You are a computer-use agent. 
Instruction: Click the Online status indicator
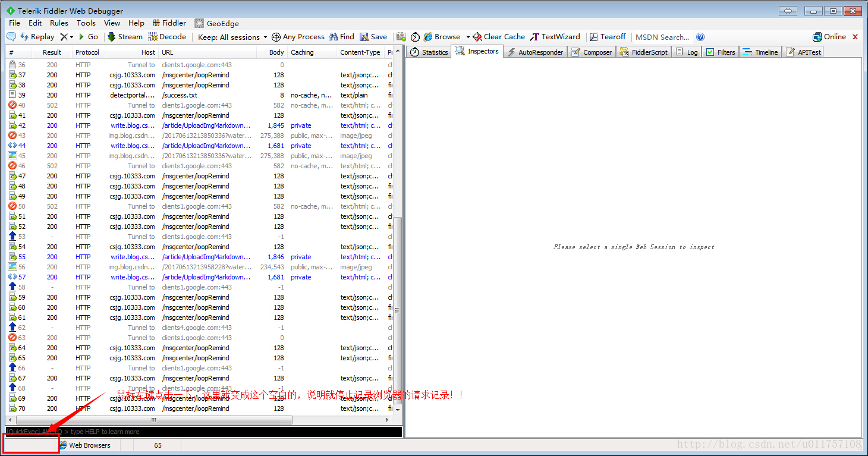click(829, 37)
